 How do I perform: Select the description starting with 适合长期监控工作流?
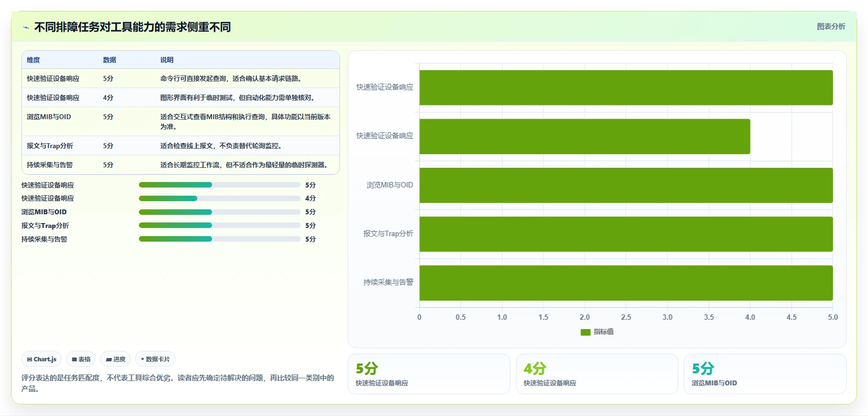click(244, 165)
